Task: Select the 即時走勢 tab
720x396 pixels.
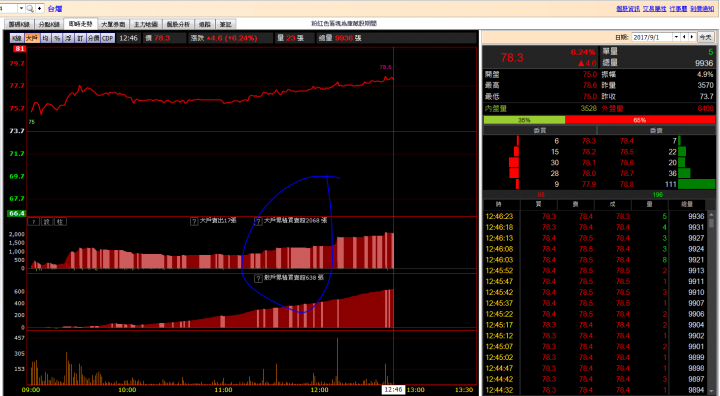Action: pyautogui.click(x=81, y=24)
